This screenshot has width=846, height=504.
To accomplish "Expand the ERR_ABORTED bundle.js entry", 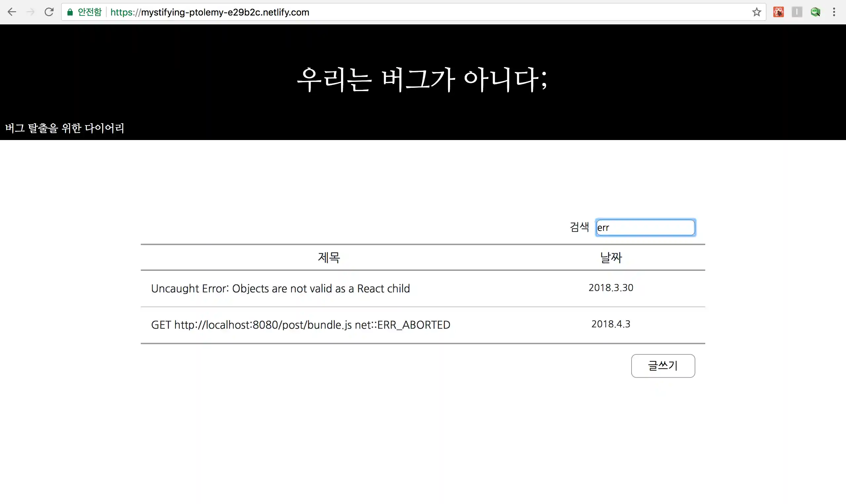I will tap(300, 325).
